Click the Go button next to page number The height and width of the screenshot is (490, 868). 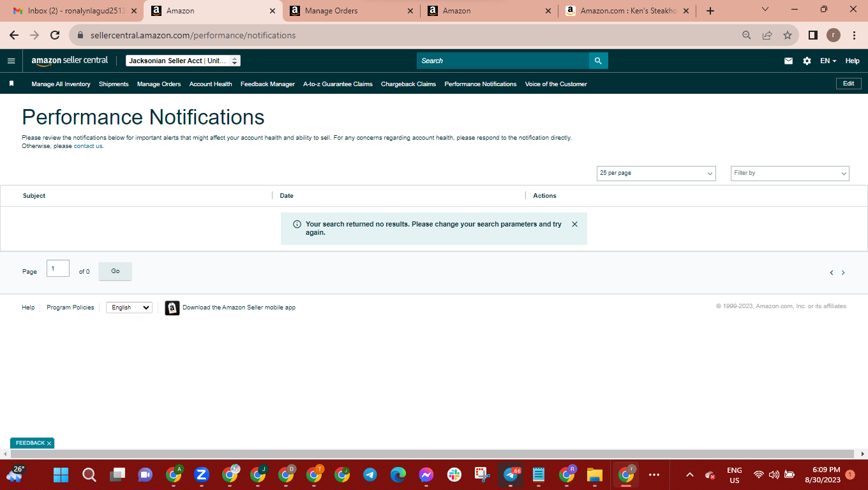[x=115, y=271]
